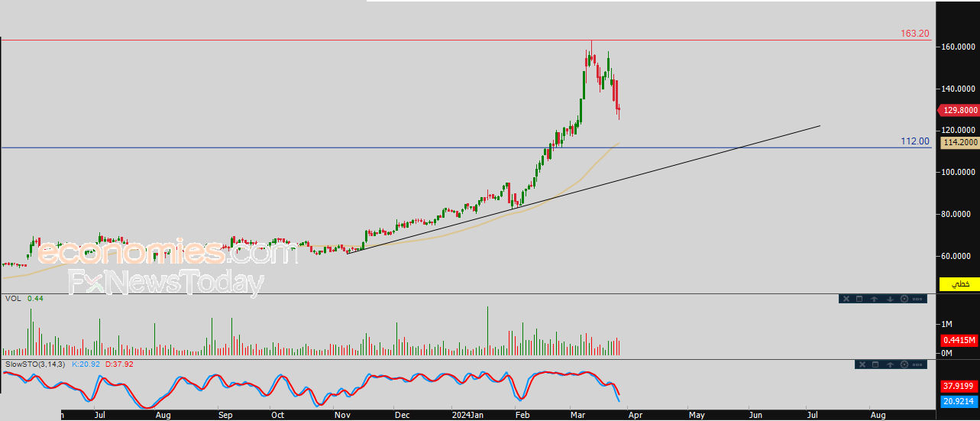Click the 37.9199 stochastic D tag
The image size is (980, 421).
point(959,386)
